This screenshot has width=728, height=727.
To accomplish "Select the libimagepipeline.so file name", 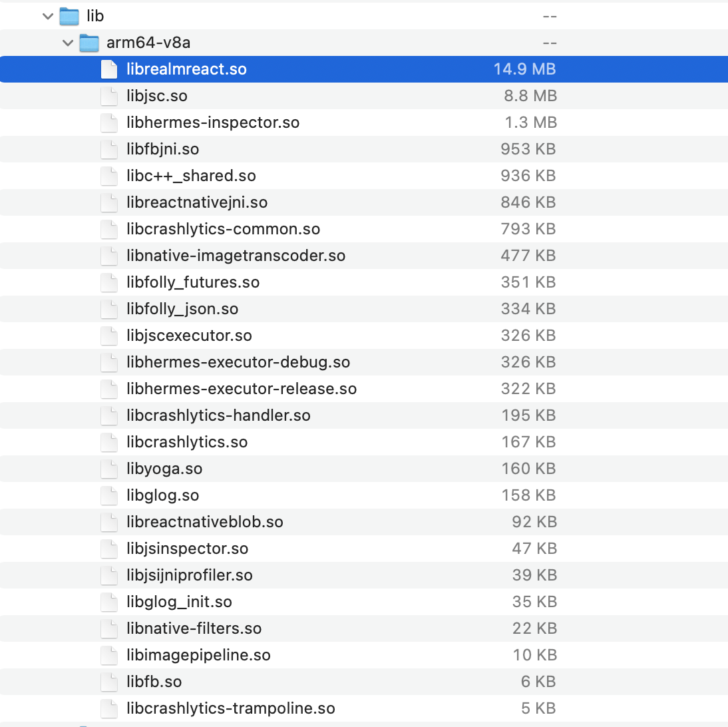I will pos(199,656).
